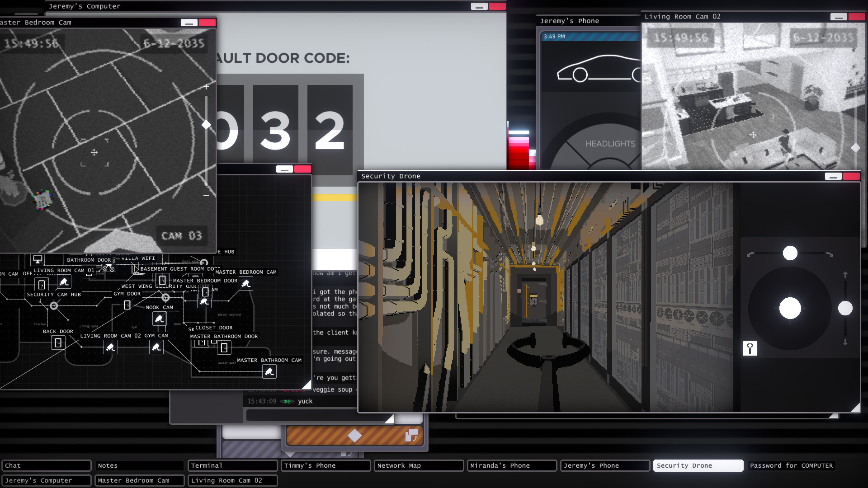Select the Back Door icon on the map

tap(58, 343)
